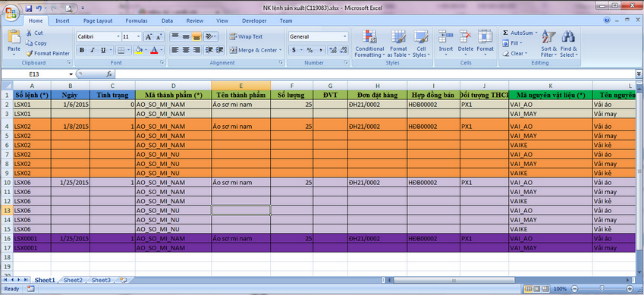This screenshot has width=644, height=295.
Task: Click the Insert Function fx button
Action: 109,74
